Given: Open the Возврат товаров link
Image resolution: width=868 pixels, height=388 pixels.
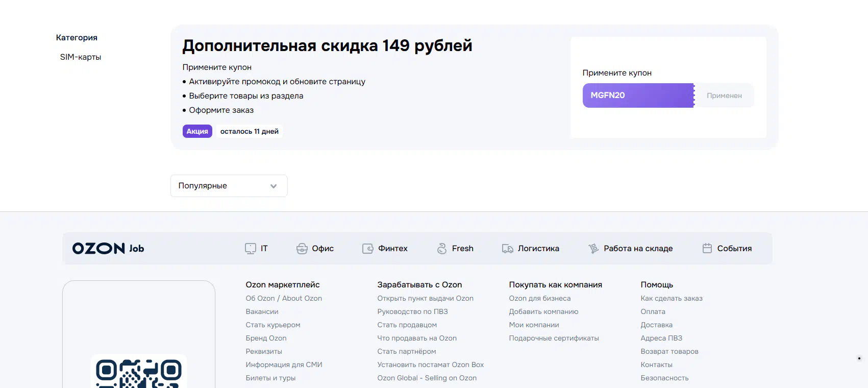Looking at the screenshot, I should pos(669,352).
